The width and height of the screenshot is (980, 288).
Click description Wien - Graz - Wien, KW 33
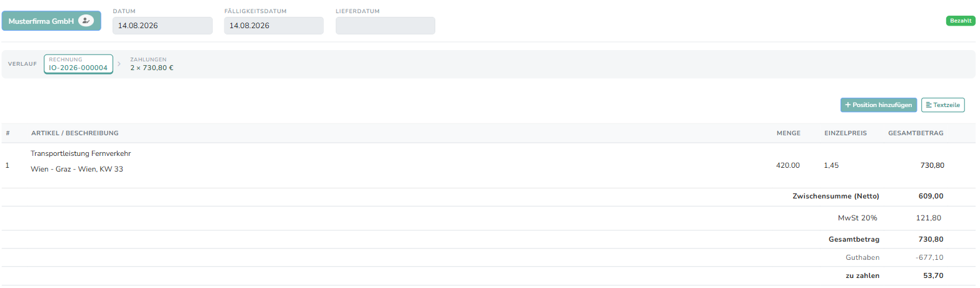[x=77, y=169]
